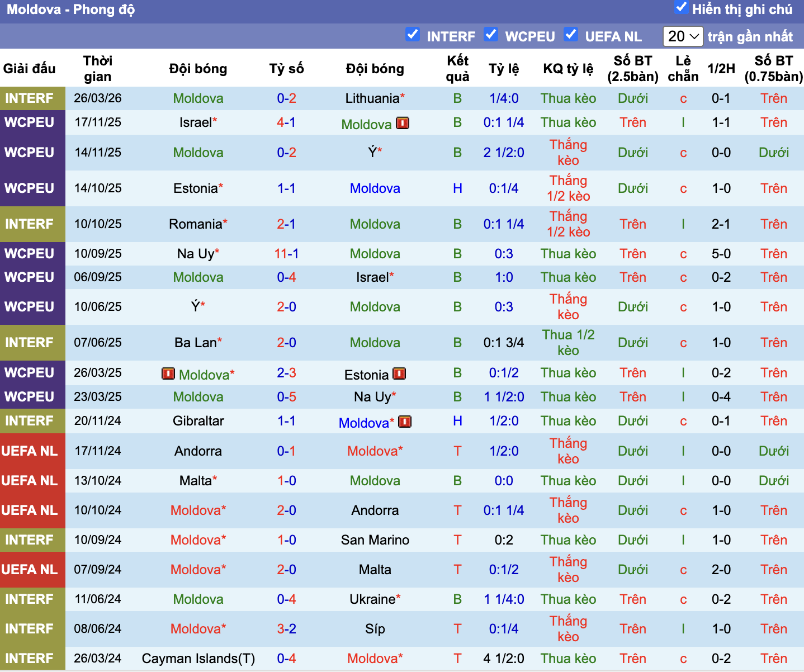Image resolution: width=804 pixels, height=672 pixels.
Task: Open Cayman Islands(T) team link
Action: point(198,659)
